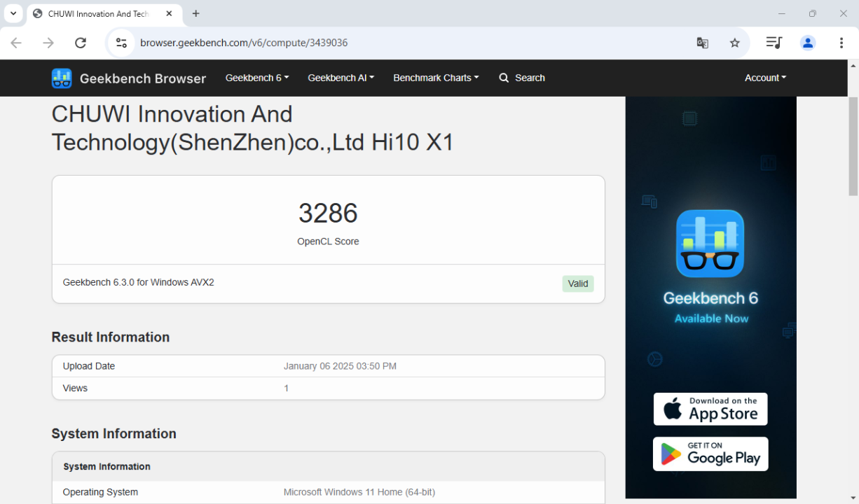859x504 pixels.
Task: Click the Search link in navbar
Action: pyautogui.click(x=522, y=78)
